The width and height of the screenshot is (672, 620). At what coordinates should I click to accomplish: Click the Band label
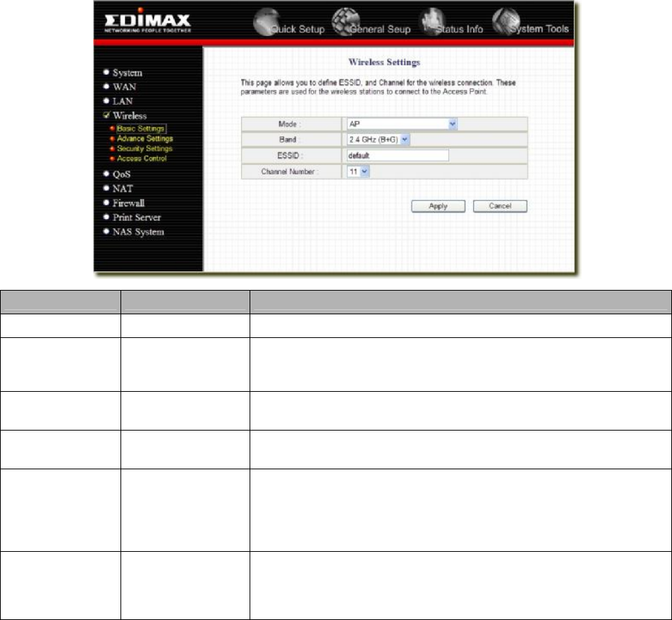[288, 139]
